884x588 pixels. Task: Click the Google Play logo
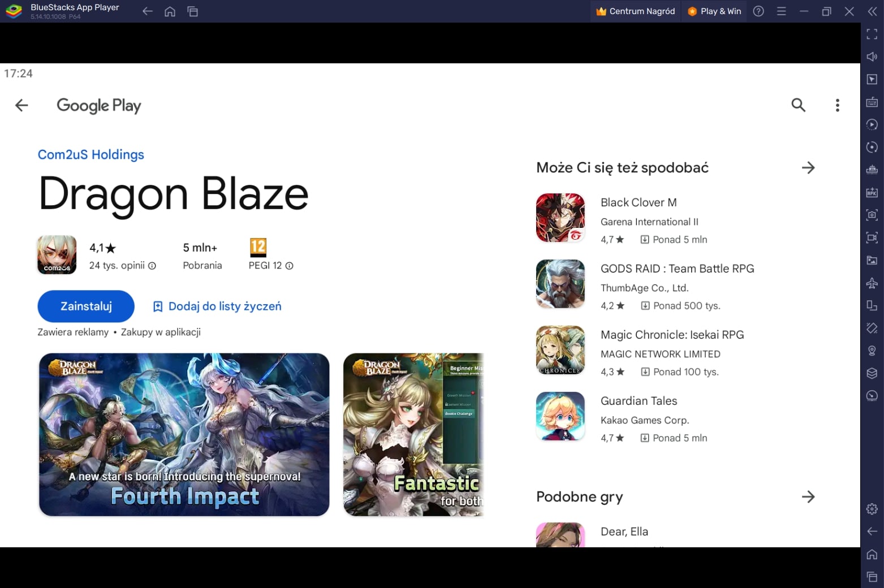point(99,106)
